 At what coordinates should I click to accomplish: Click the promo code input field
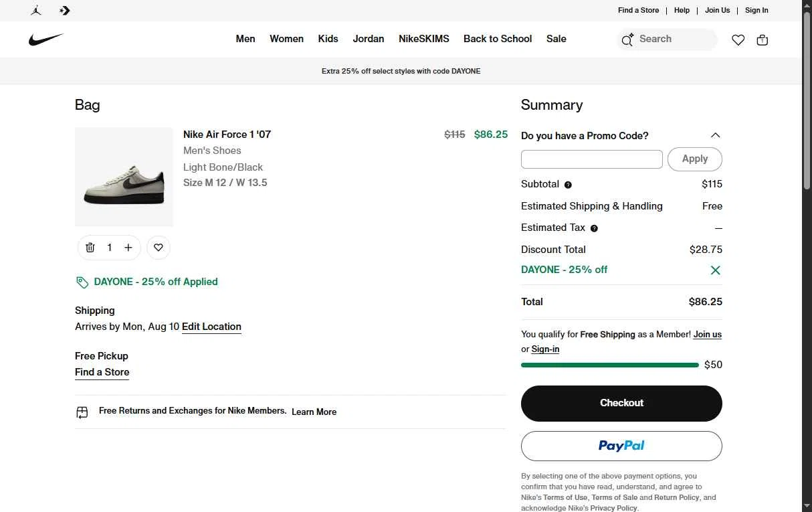(x=592, y=159)
